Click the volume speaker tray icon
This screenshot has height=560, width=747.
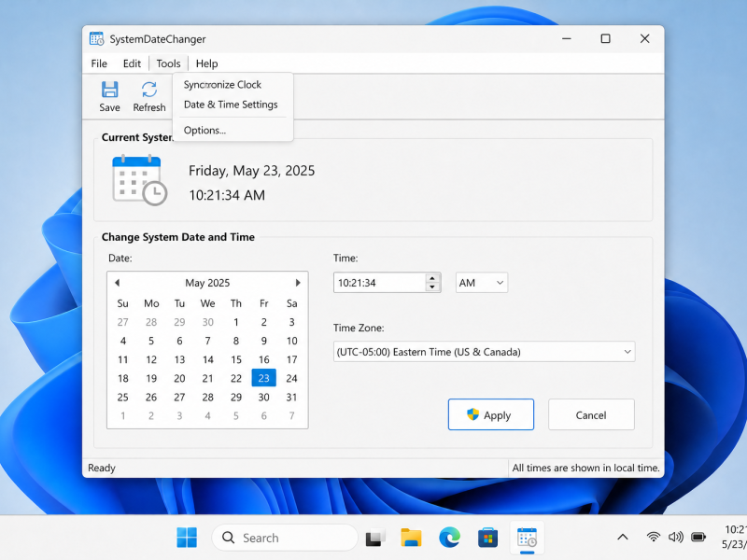pos(675,538)
